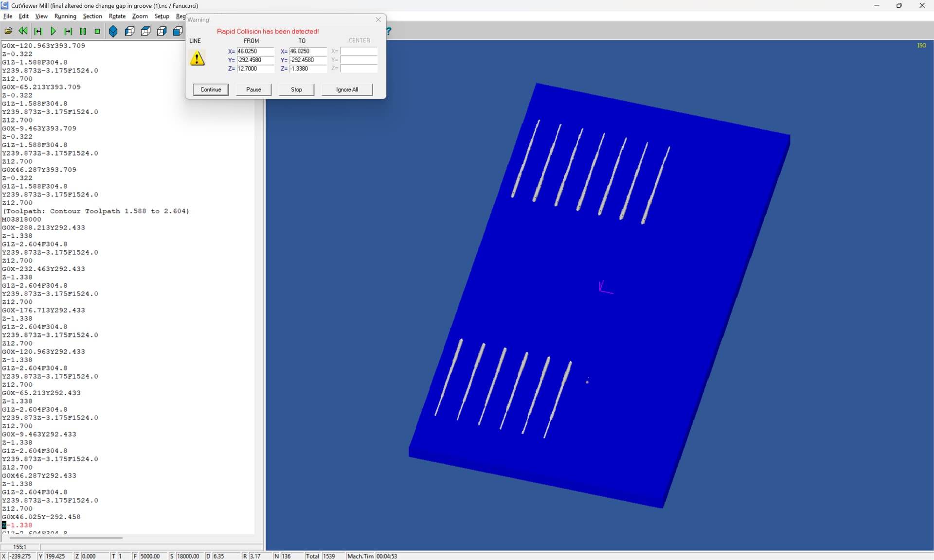
Task: Click code line G0X-120.963Y393.709
Action: coord(44,46)
